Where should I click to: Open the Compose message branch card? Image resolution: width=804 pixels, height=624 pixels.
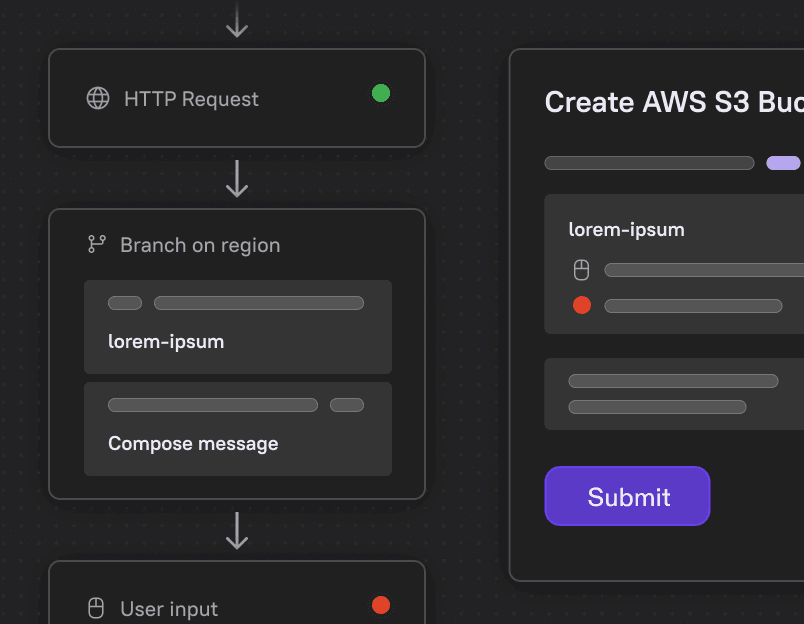coord(238,429)
